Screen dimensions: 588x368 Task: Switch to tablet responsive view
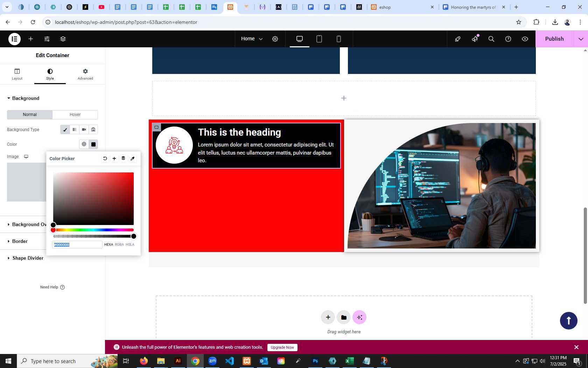click(319, 39)
